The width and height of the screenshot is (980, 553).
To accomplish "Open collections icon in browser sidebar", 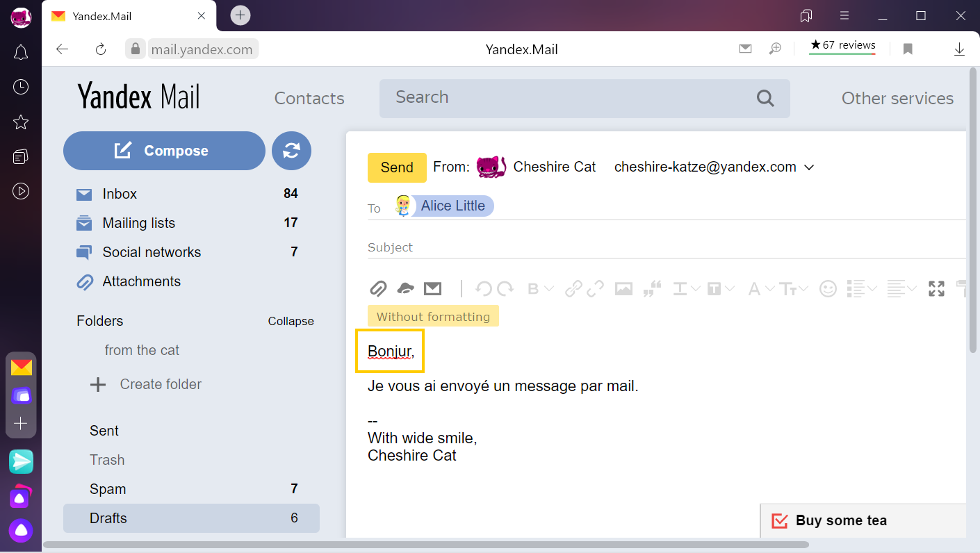I will 21,157.
